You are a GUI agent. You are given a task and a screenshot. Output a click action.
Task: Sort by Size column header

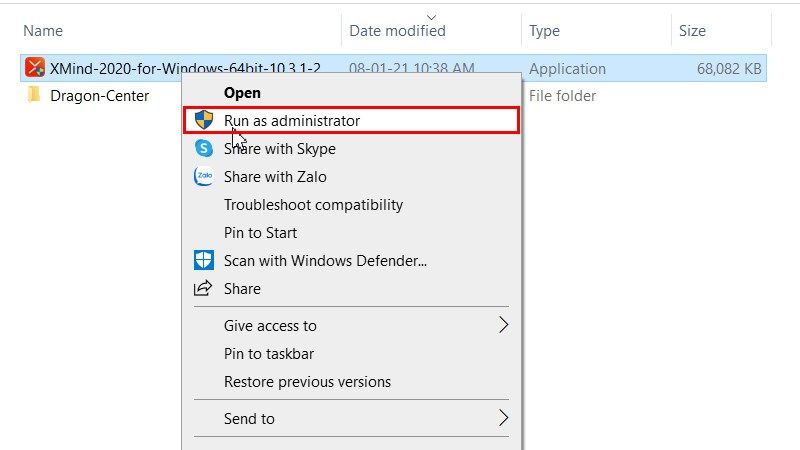point(692,31)
